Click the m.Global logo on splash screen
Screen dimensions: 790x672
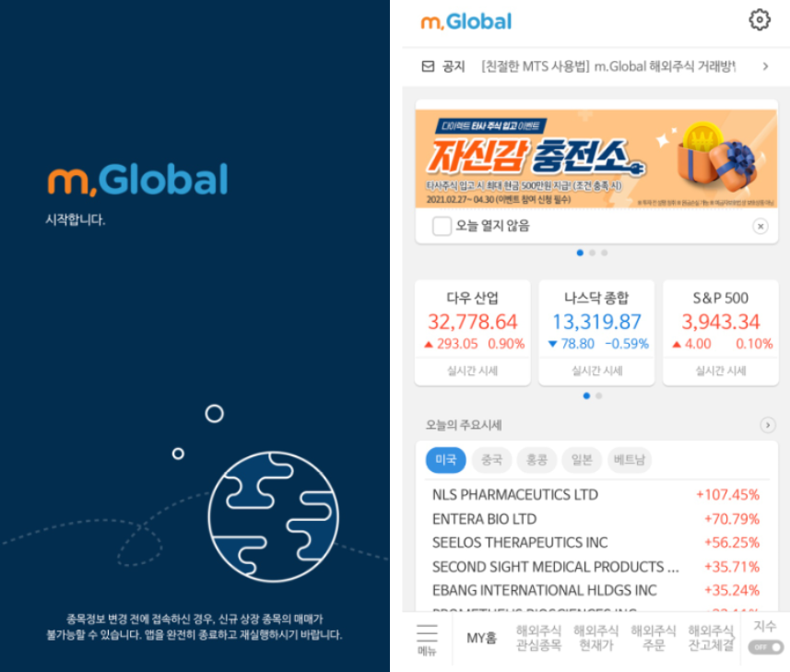click(x=137, y=180)
